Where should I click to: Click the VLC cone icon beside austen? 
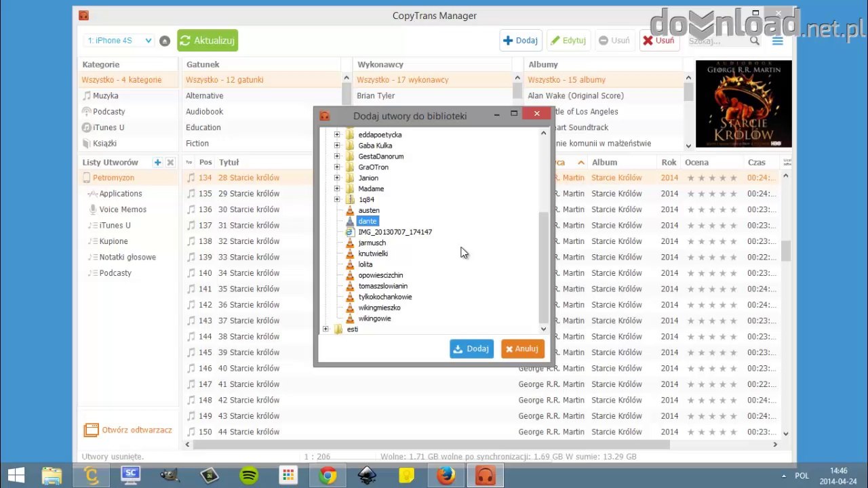tap(350, 210)
